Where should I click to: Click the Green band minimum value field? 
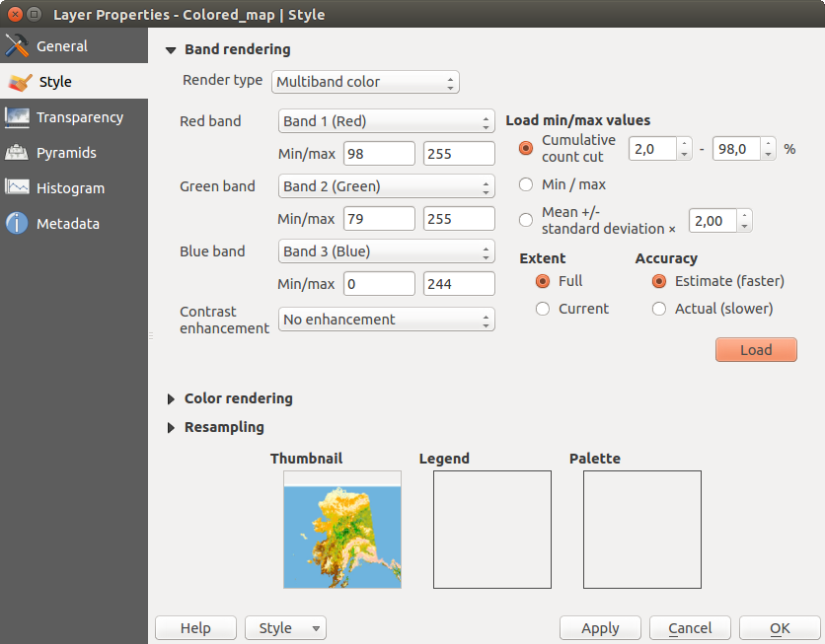[379, 218]
